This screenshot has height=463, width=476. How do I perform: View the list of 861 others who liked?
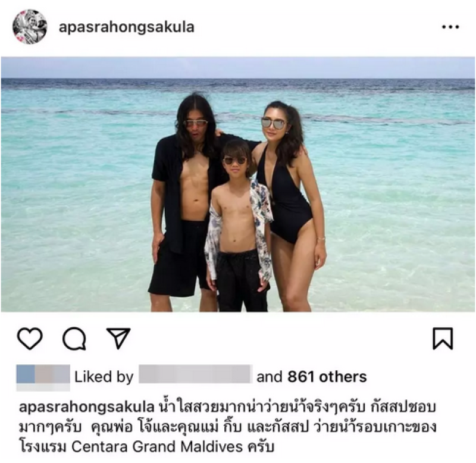coord(327,377)
